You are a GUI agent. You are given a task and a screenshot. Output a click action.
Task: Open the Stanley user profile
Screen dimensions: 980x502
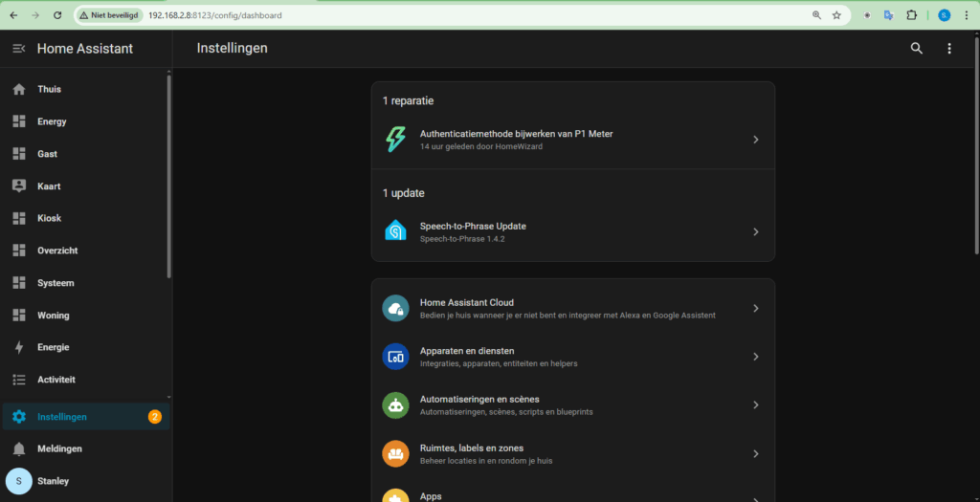coord(53,481)
